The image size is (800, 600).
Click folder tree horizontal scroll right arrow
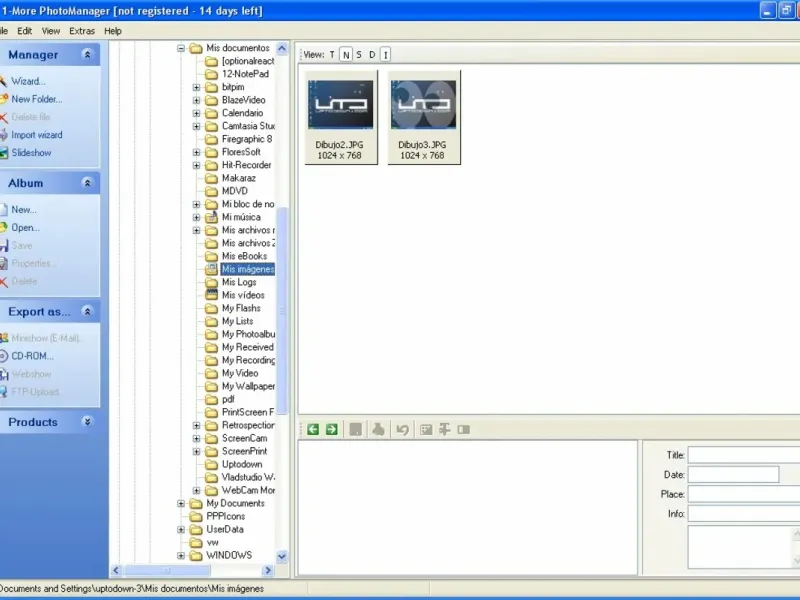(x=268, y=570)
